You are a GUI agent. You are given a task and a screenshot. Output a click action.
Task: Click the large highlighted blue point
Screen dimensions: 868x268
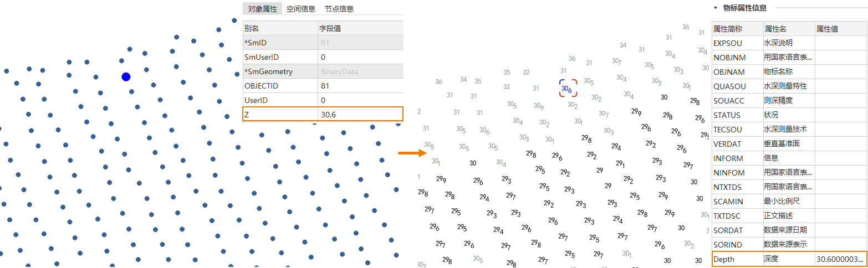coord(126,77)
